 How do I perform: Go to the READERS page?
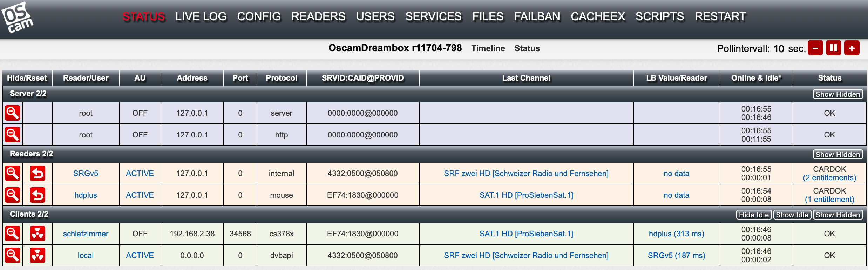click(318, 16)
